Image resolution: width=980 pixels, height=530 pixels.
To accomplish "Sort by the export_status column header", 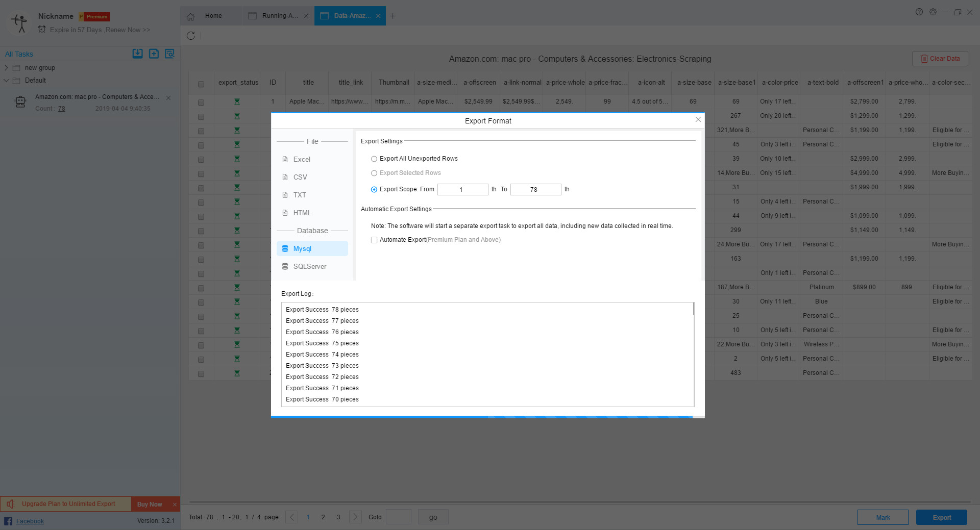I will tap(238, 83).
